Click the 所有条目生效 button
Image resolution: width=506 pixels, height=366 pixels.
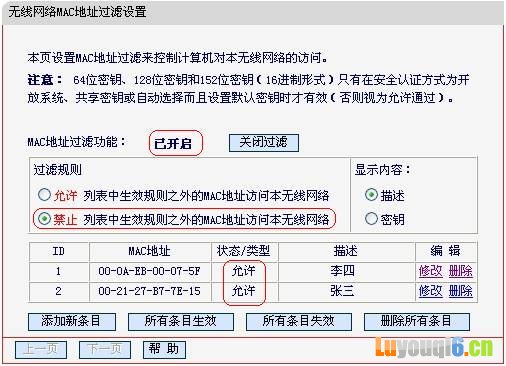[181, 321]
